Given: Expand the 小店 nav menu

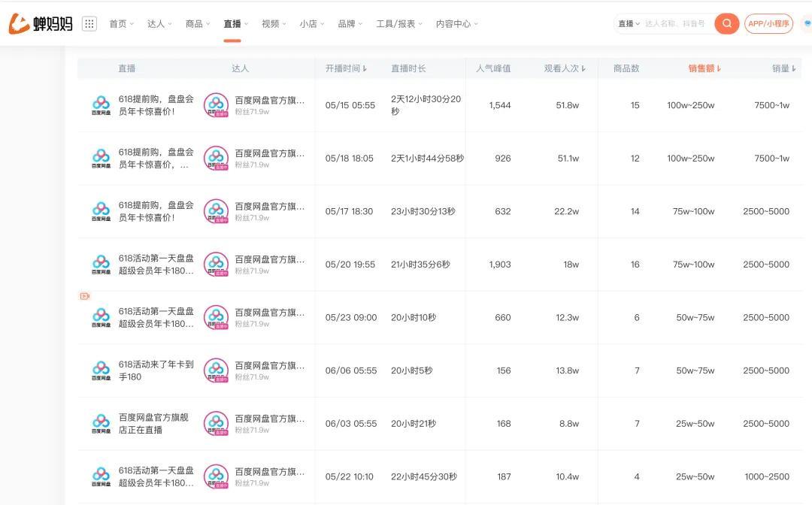Looking at the screenshot, I should [312, 24].
